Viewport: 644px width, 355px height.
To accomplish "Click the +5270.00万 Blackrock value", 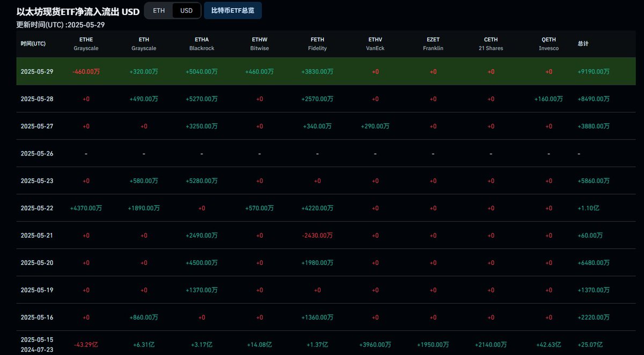I will click(202, 99).
